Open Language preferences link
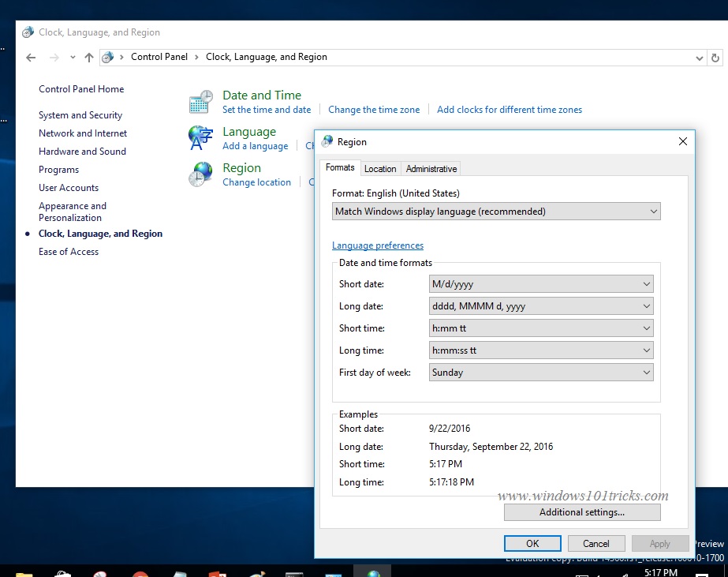This screenshot has height=577, width=728. click(x=378, y=245)
